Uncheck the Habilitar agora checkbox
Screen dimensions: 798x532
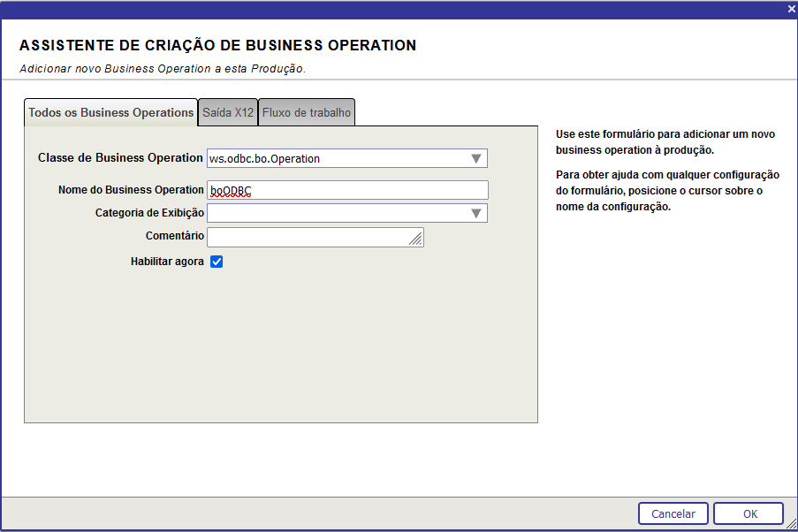[217, 262]
